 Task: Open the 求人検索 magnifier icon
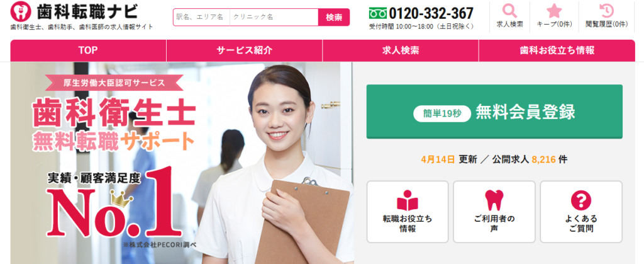point(509,11)
